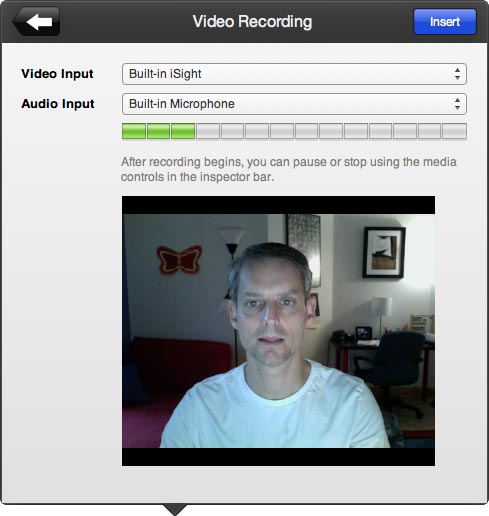Click the third green audio level segment
The image size is (489, 516).
[183, 131]
